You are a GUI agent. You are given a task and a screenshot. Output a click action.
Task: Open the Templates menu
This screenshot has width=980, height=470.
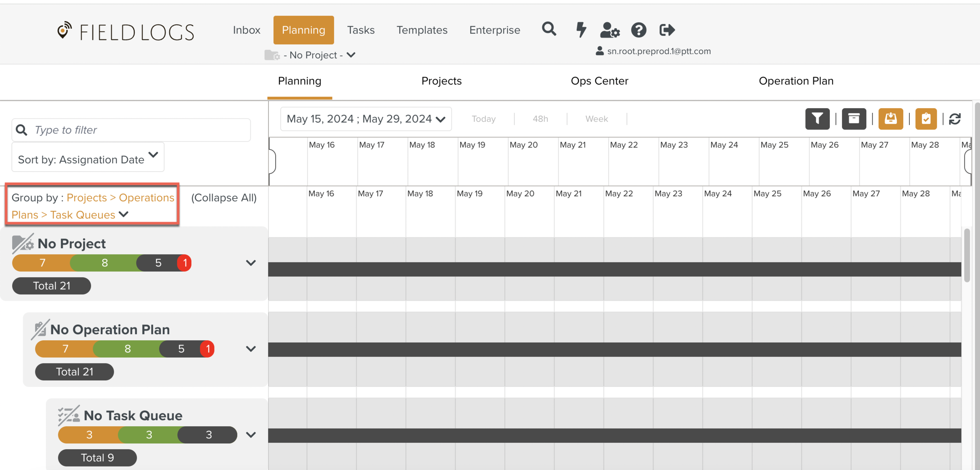pos(422,30)
